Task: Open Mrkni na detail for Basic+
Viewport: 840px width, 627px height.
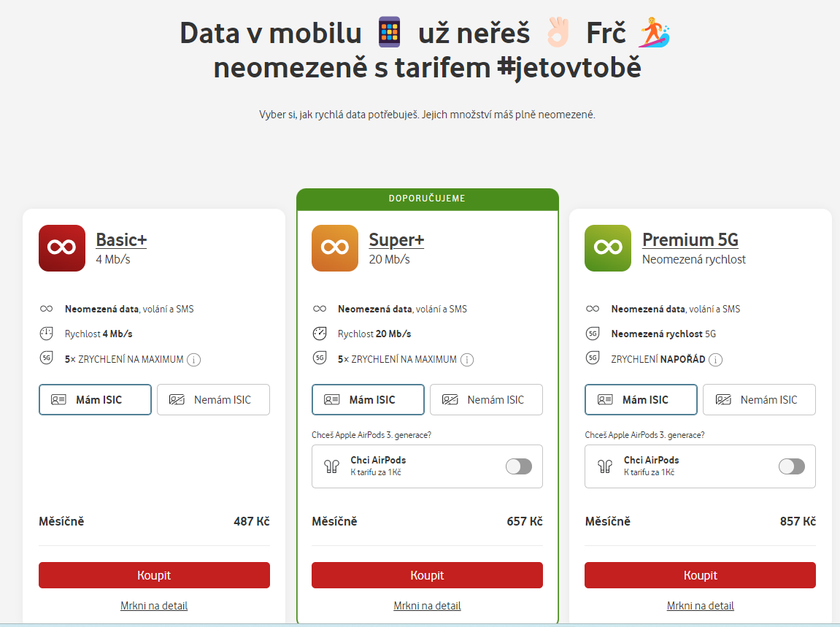Action: 154,606
